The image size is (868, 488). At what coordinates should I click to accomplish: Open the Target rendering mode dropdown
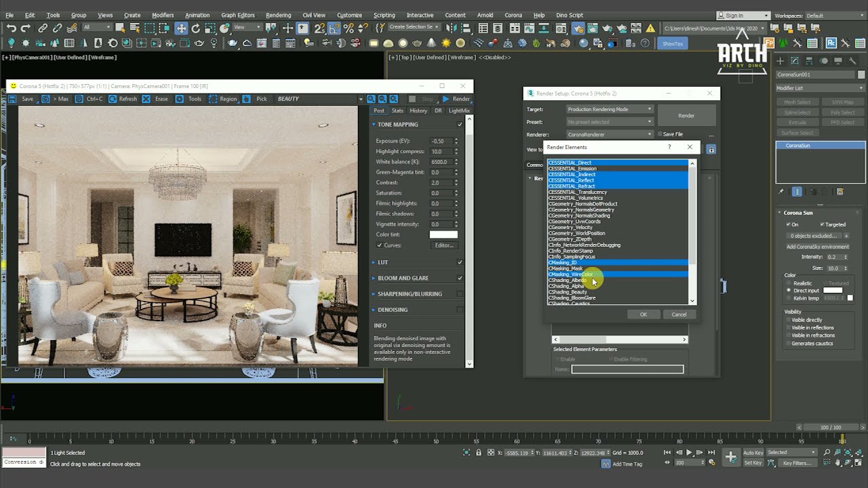(x=610, y=109)
